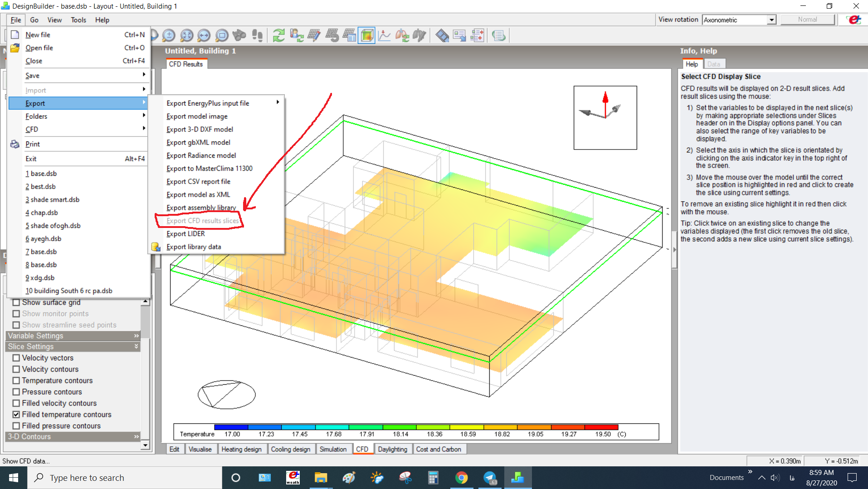Open the Folders submenu
The height and width of the screenshot is (489, 868).
[78, 116]
